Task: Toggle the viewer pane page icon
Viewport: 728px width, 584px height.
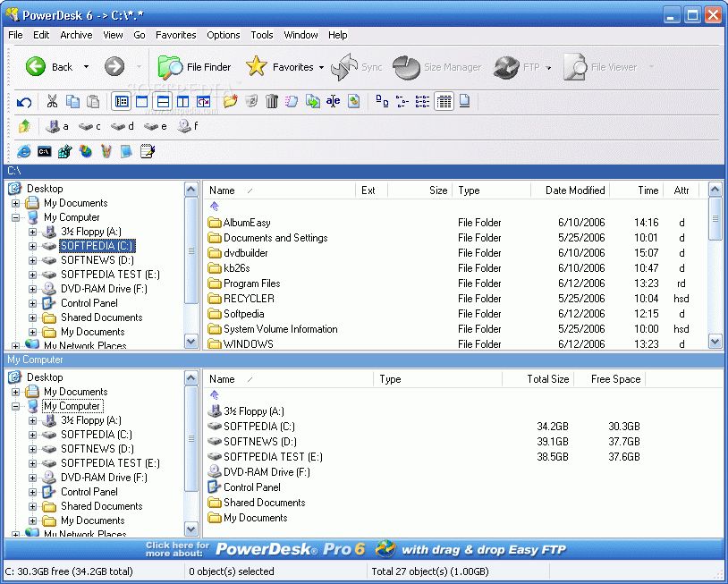Action: [464, 101]
